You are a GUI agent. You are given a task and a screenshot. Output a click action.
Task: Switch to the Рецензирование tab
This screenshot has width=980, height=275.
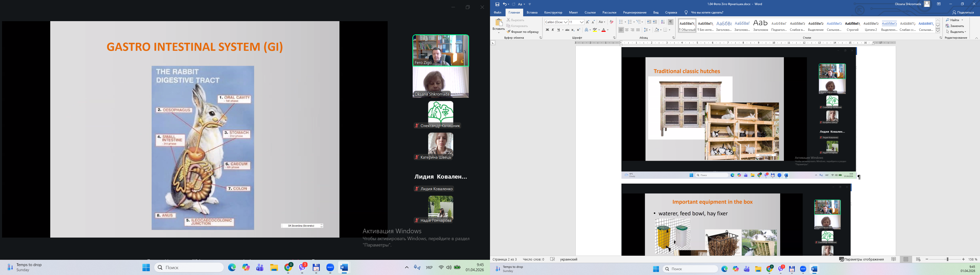click(634, 12)
